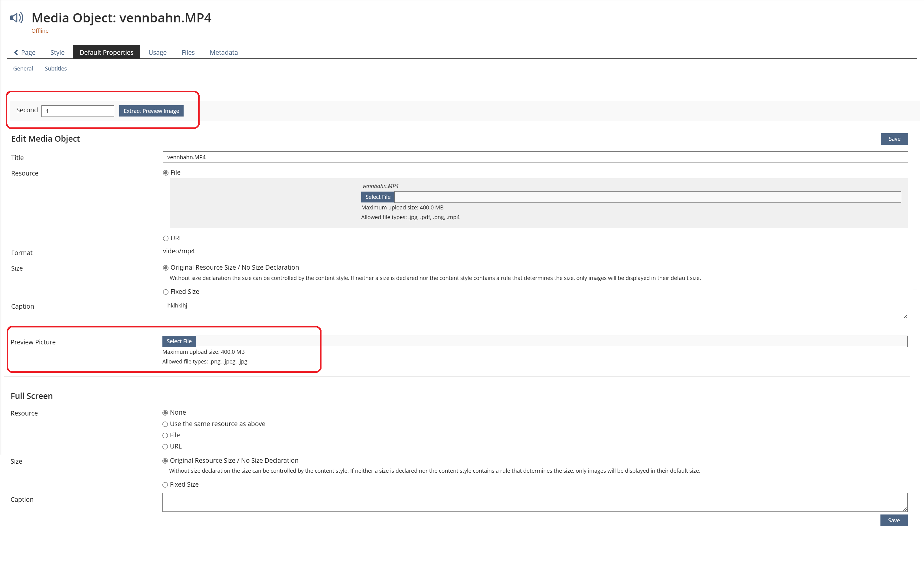This screenshot has height=562, width=924.
Task: Click into the Title text field
Action: (535, 157)
